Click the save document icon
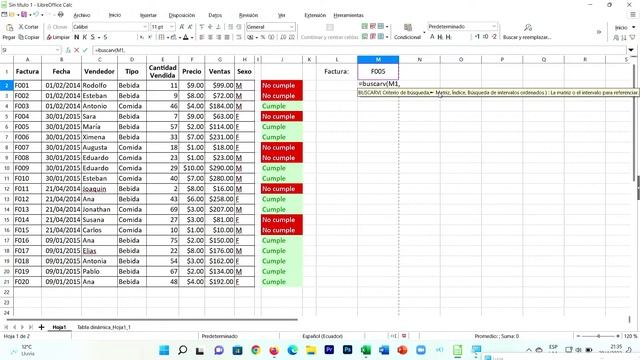Viewport: 640px width, 360px height. (x=24, y=15)
